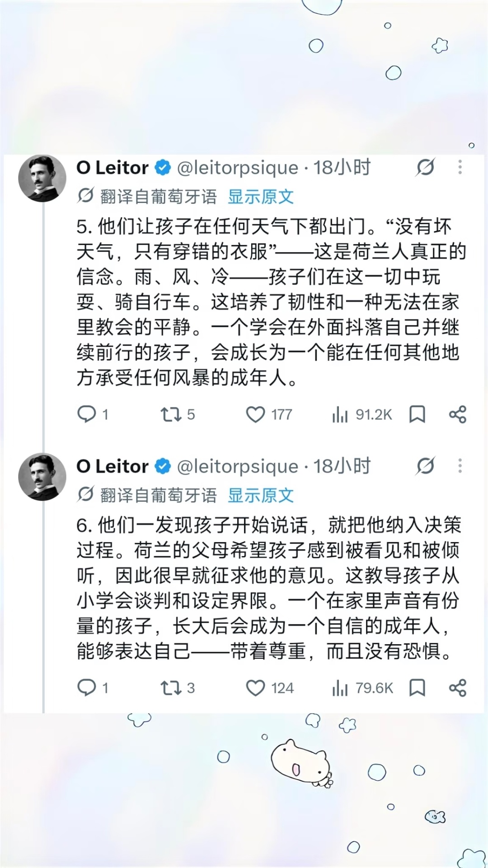Show original text of first tweet
The image size is (488, 868).
point(261,197)
